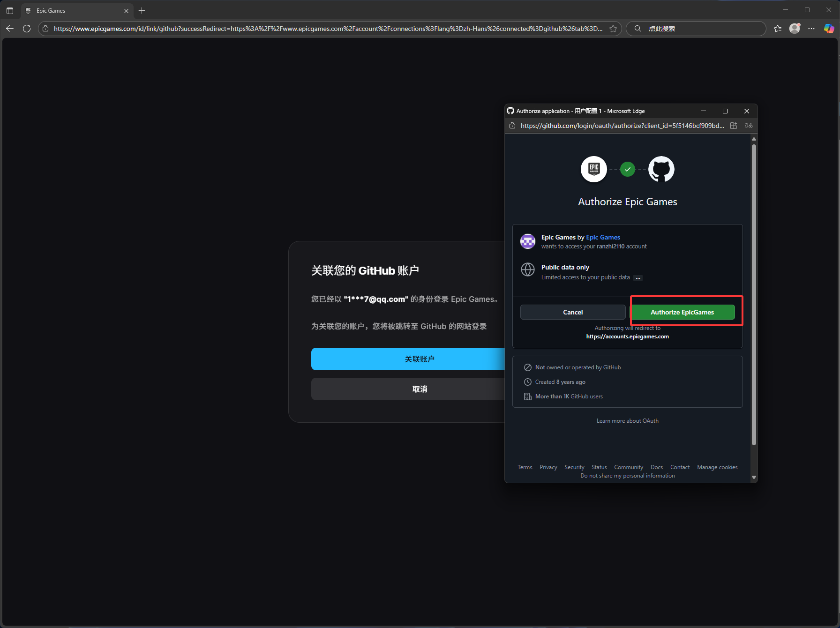The image size is (840, 628).
Task: Click the clock icon next to Created 8 years ago
Action: [528, 382]
